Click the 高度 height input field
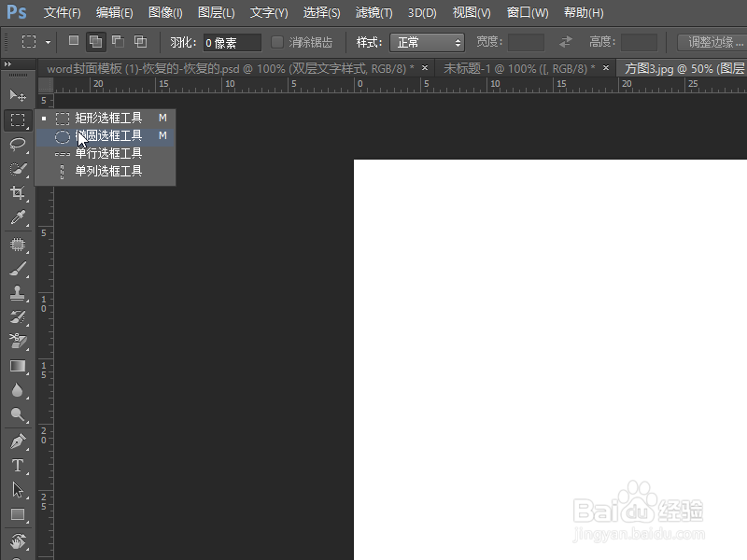Screen dimensions: 747x560 (639, 42)
